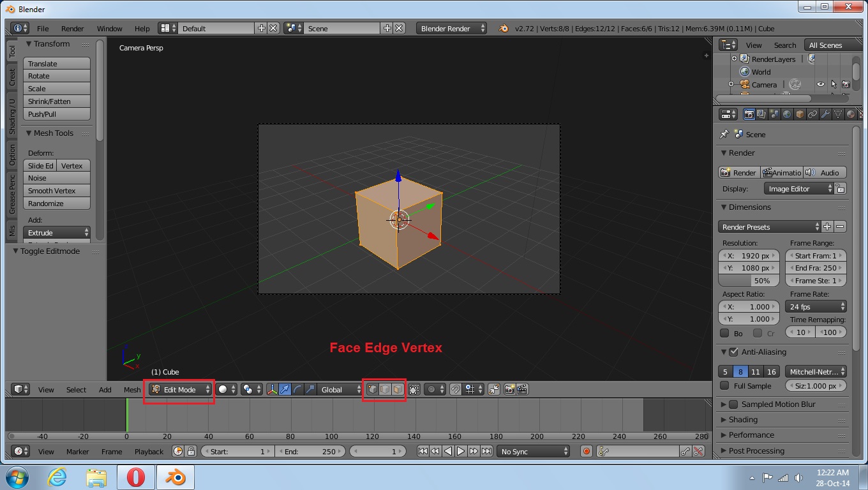Expand RenderLayers tree node in outliner

point(734,59)
